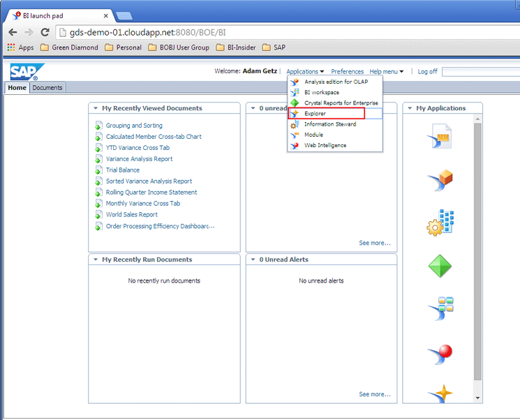Screen dimensions: 520x420
Task: Click the search box beside Log off
Action: pos(480,71)
